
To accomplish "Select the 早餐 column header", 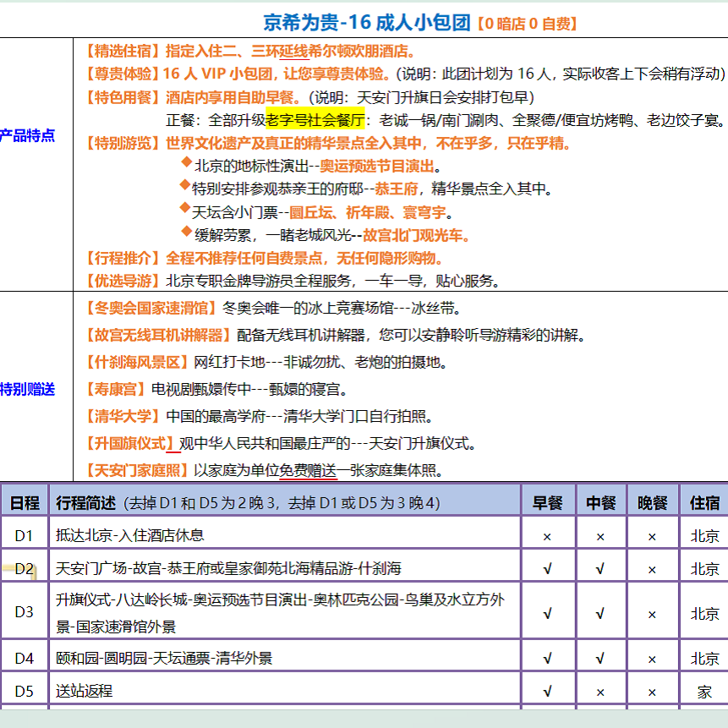I will tap(549, 500).
